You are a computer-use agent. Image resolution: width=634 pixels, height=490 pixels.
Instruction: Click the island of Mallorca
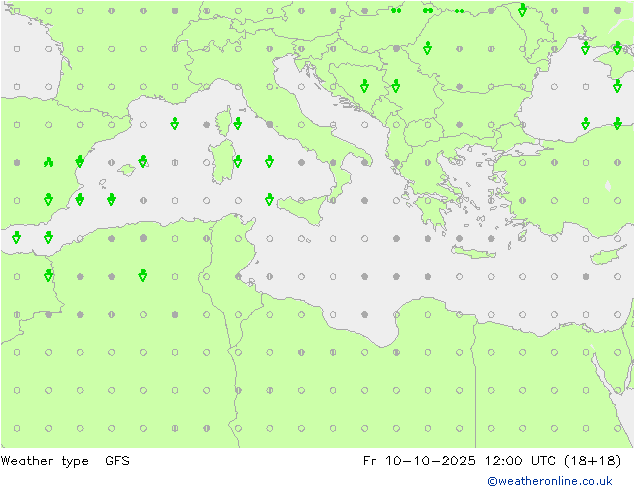[127, 170]
